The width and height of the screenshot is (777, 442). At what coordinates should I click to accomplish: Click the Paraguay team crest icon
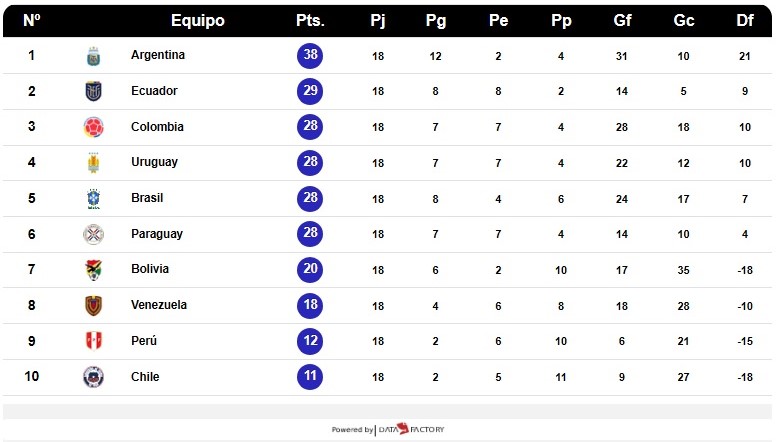coord(93,234)
